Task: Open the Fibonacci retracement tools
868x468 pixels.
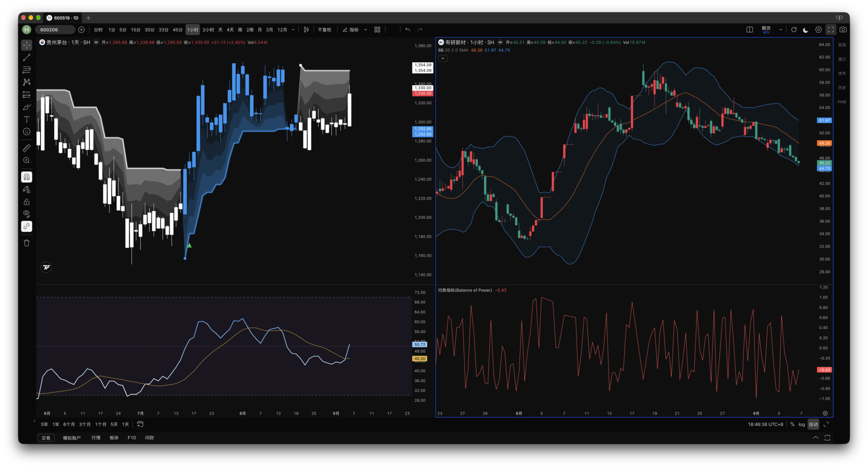Action: pos(27,70)
